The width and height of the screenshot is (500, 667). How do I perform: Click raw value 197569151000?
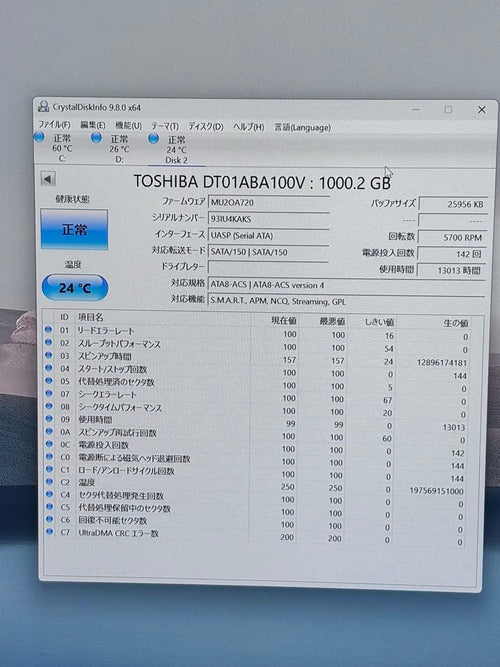[x=437, y=491]
